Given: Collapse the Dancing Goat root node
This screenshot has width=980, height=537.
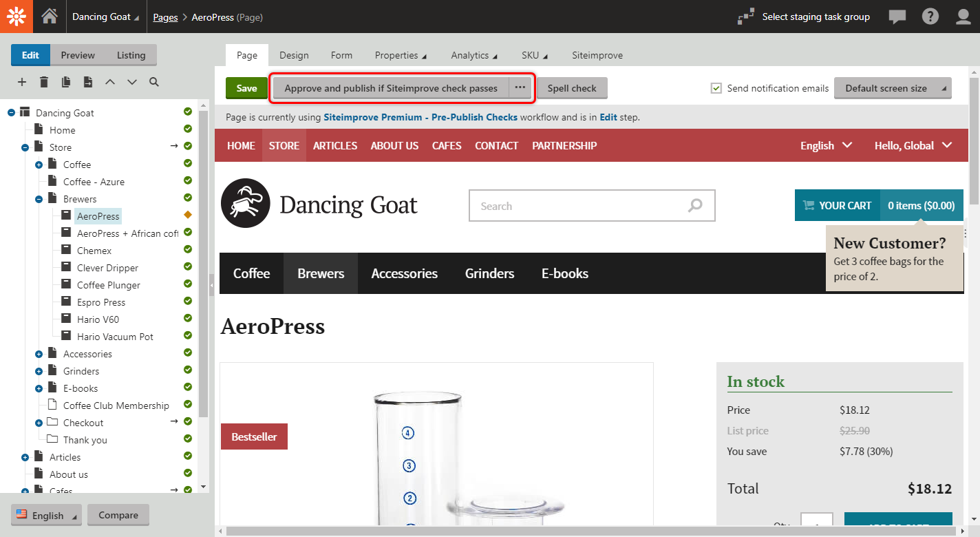Looking at the screenshot, I should click(x=11, y=112).
